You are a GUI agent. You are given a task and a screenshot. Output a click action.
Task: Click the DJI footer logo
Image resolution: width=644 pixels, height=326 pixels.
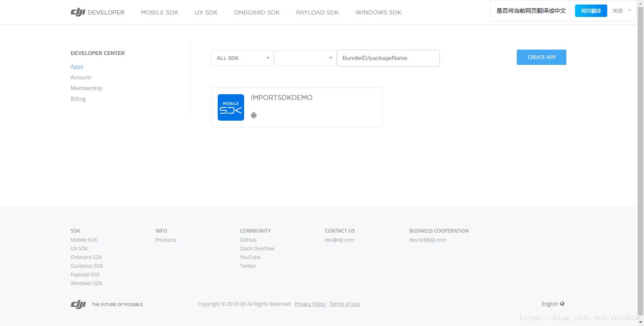pyautogui.click(x=78, y=305)
